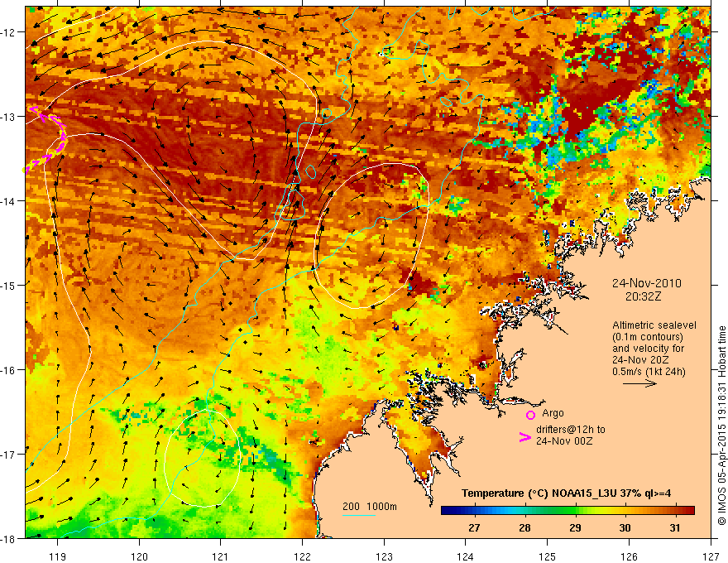Click the 'and velocity for' caption line

[648, 348]
